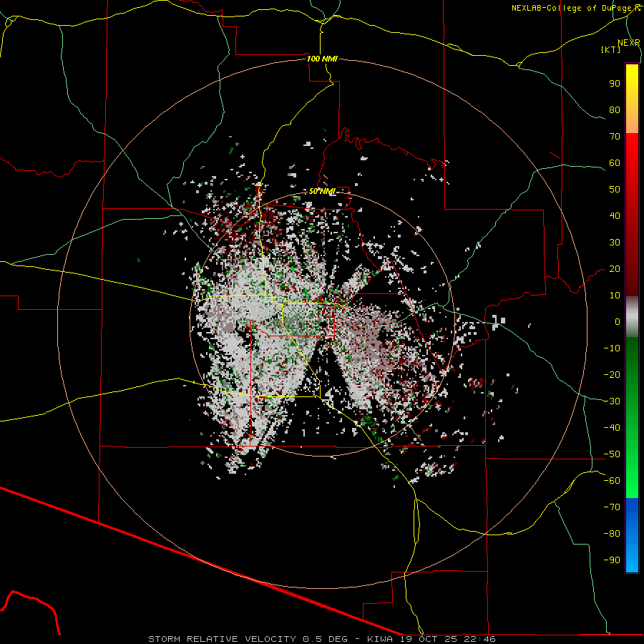
Task: Click the -50 tick label on color scale
Action: pyautogui.click(x=612, y=454)
